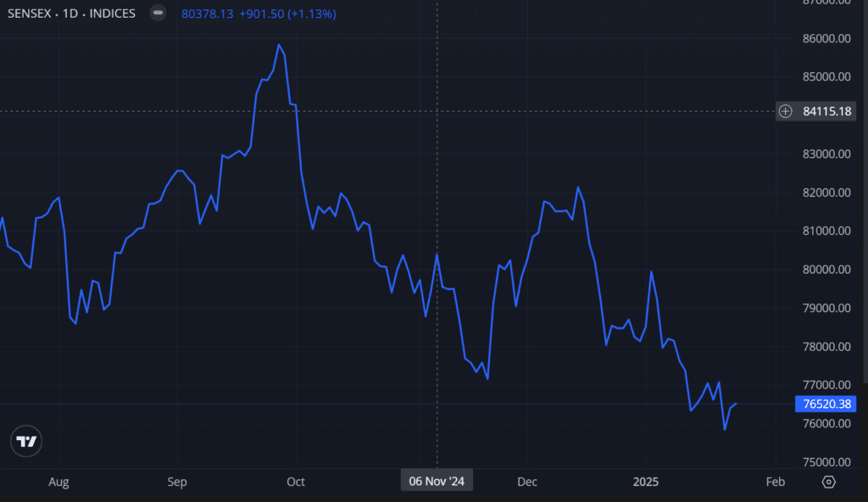Click the 2025 label on time axis
The height and width of the screenshot is (502, 868).
coord(645,482)
